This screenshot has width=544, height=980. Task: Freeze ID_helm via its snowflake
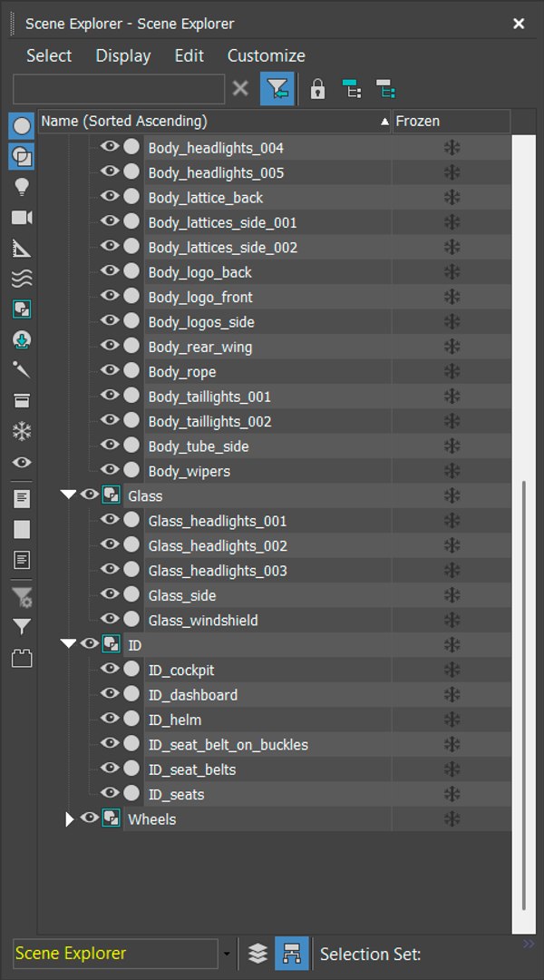pos(452,720)
